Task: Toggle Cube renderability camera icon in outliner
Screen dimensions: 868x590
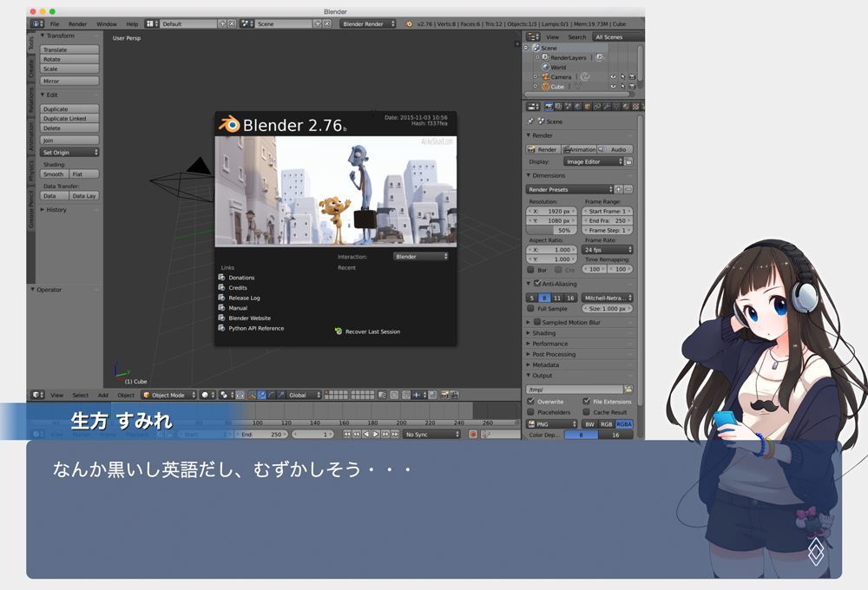Action: coord(632,87)
